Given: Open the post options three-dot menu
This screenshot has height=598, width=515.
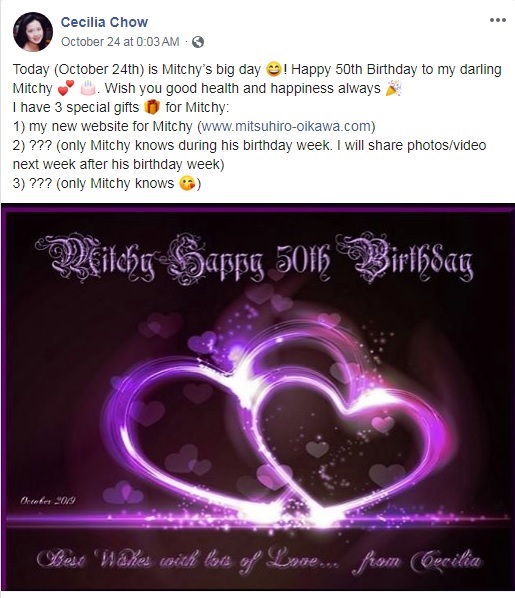Looking at the screenshot, I should pos(497,20).
